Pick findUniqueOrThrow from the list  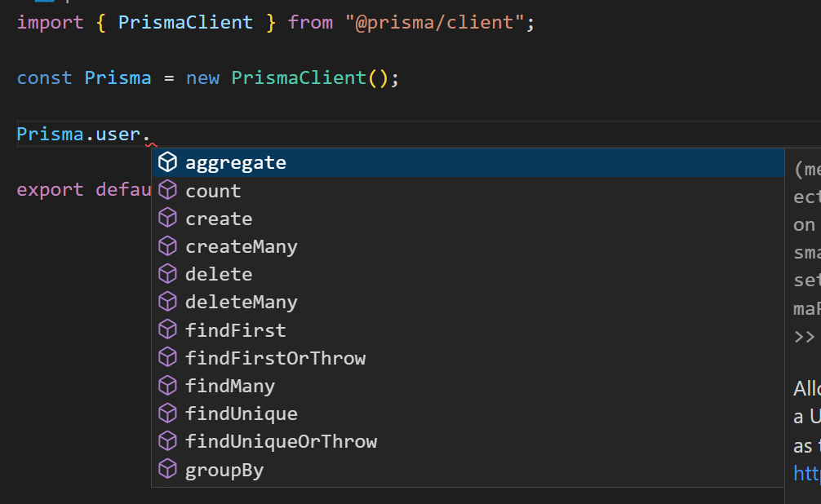(x=468, y=441)
